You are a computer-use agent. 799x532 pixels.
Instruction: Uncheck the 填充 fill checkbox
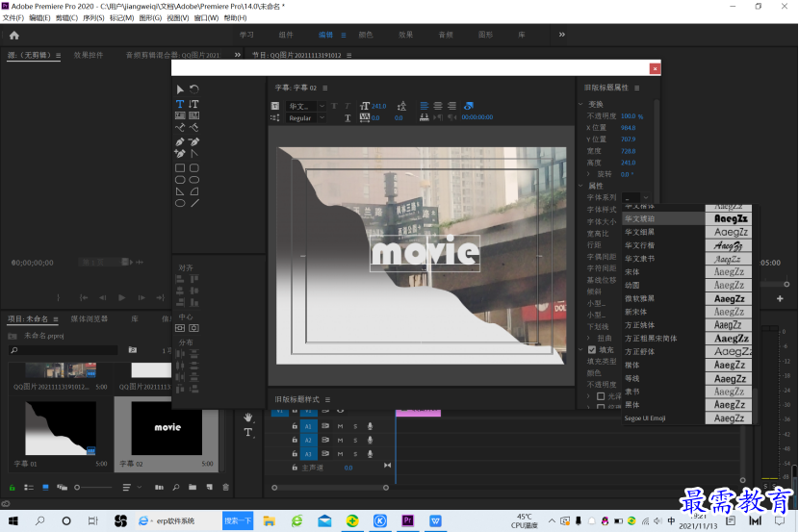tap(592, 350)
